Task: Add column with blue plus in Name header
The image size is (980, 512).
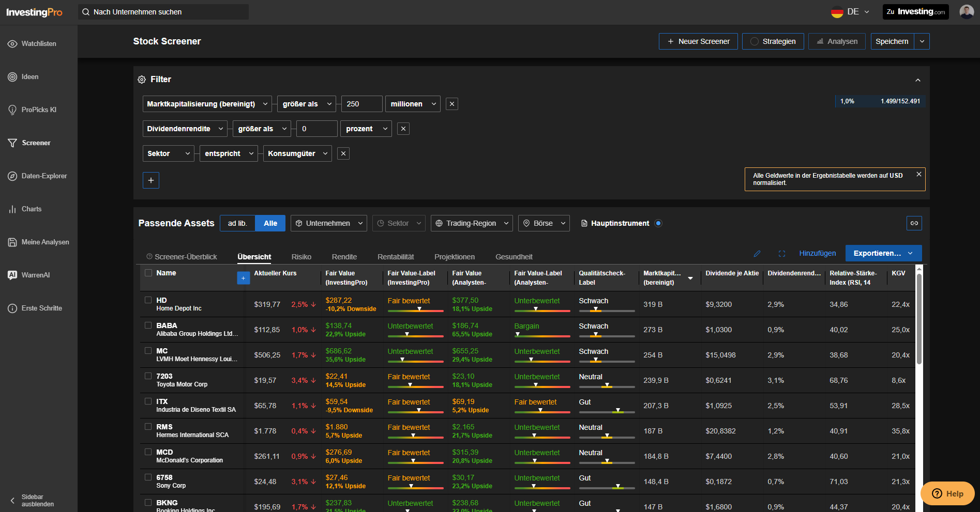Action: (244, 278)
